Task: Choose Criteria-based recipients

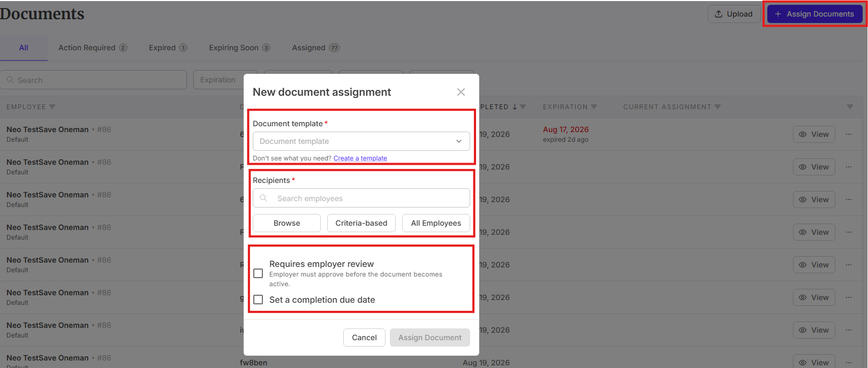Action: pyautogui.click(x=361, y=223)
